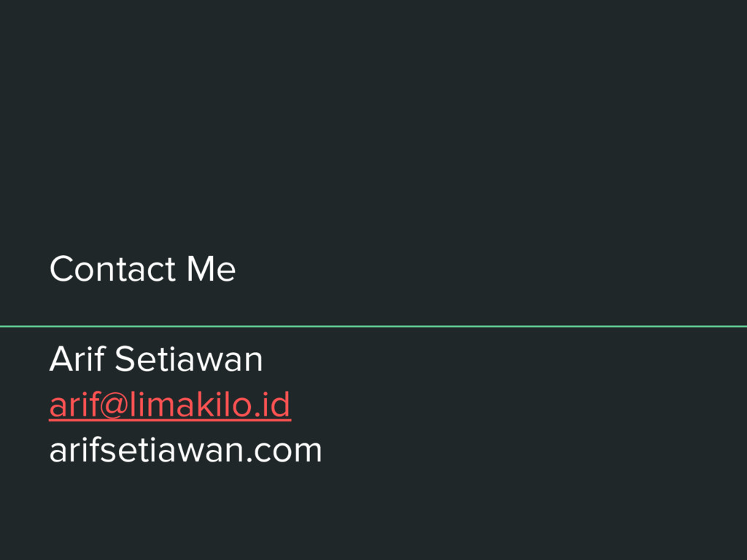Click the capital 'S' in 'Setiawan'

point(124,359)
